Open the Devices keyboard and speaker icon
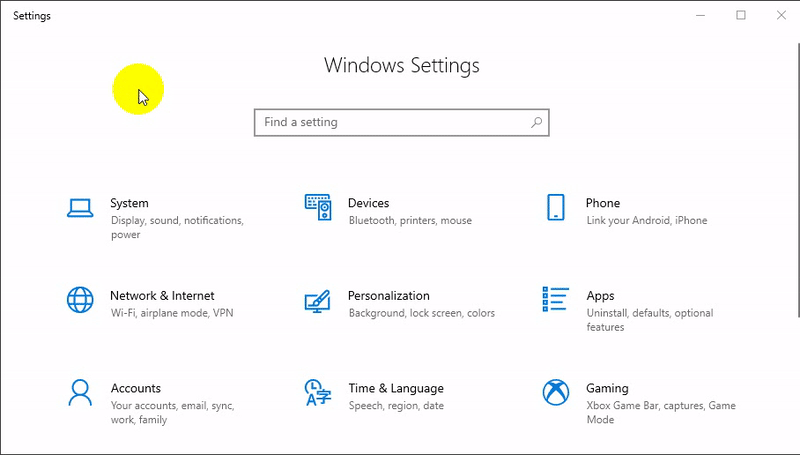The height and width of the screenshot is (455, 800). pos(318,207)
